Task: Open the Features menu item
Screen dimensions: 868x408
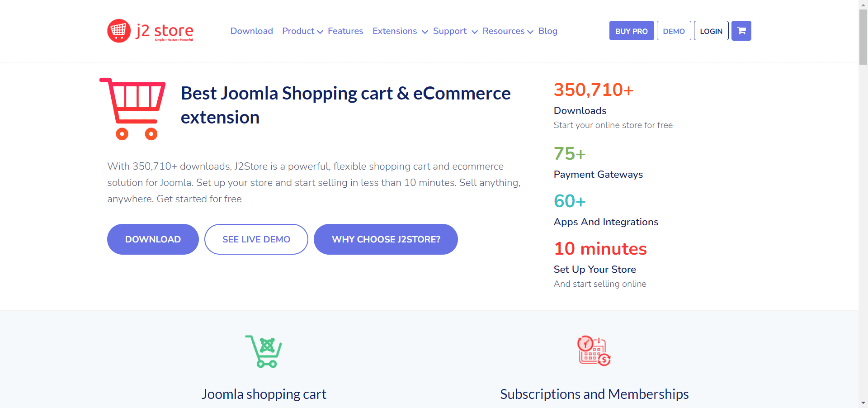Action: pyautogui.click(x=345, y=31)
